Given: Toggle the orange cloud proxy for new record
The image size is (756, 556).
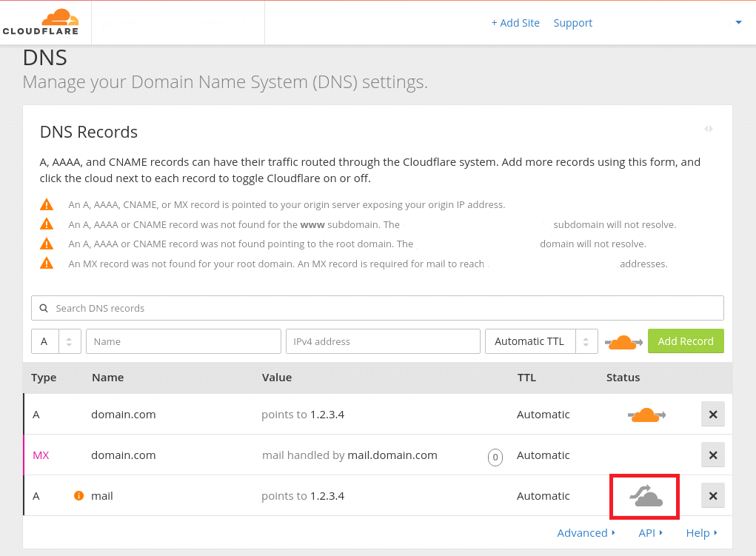Looking at the screenshot, I should pyautogui.click(x=623, y=342).
